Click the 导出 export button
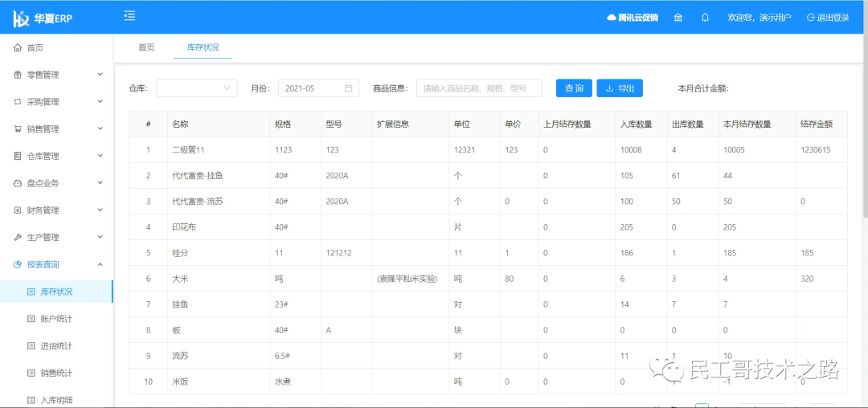This screenshot has height=408, width=868. pyautogui.click(x=620, y=88)
